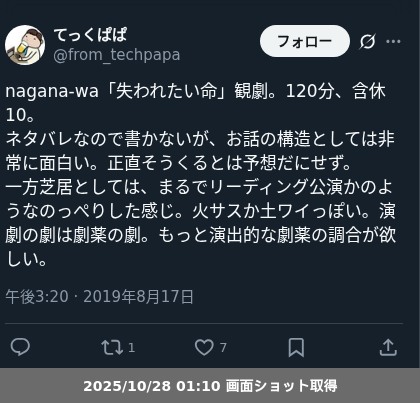Image resolution: width=420 pixels, height=403 pixels.
Task: Click the title 「失われたい命」 in the tweet
Action: coord(167,91)
